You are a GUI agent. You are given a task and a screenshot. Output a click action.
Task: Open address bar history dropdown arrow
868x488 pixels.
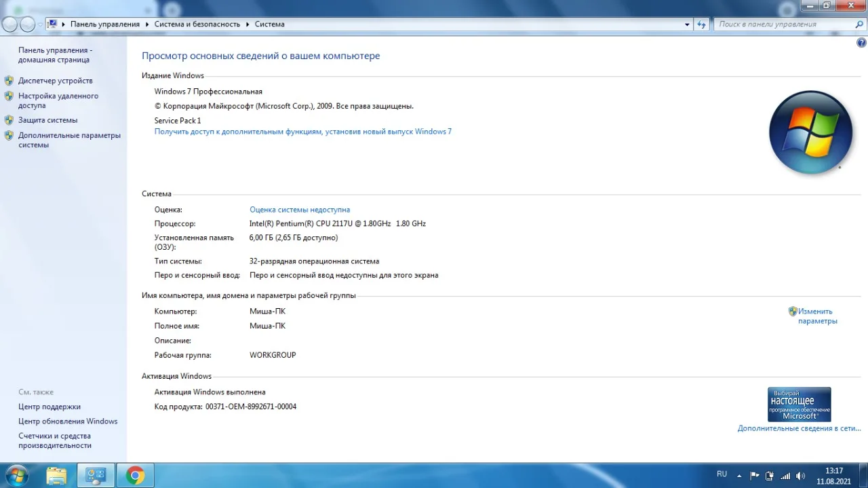click(x=687, y=24)
